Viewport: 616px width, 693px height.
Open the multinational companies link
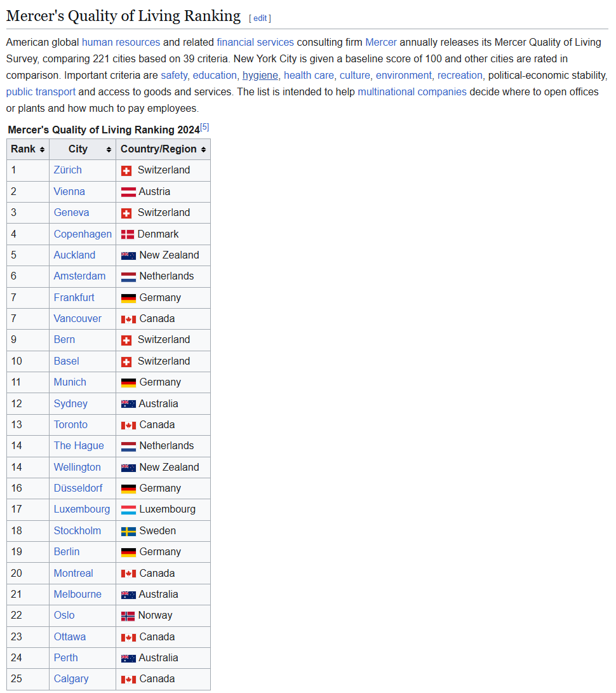(x=412, y=92)
